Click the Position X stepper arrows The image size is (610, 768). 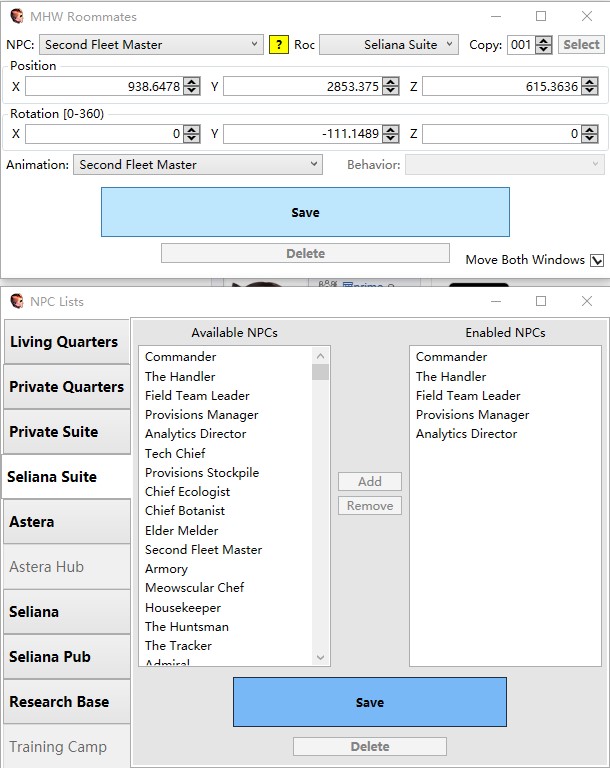pos(192,87)
